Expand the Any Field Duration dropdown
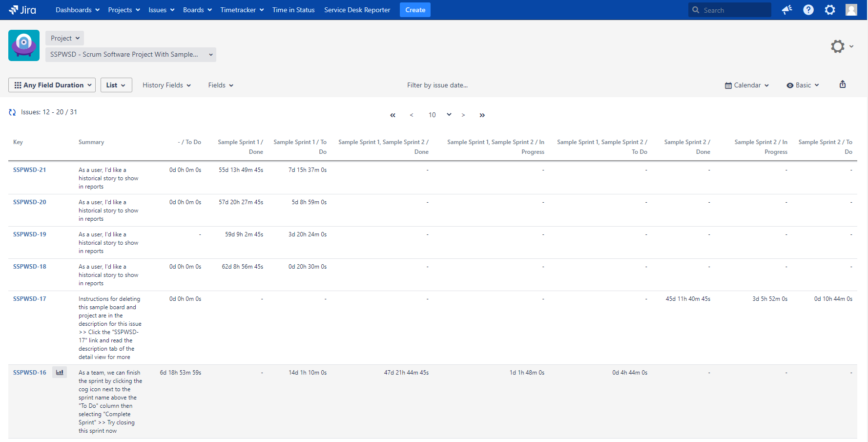This screenshot has height=442, width=868. click(x=52, y=85)
